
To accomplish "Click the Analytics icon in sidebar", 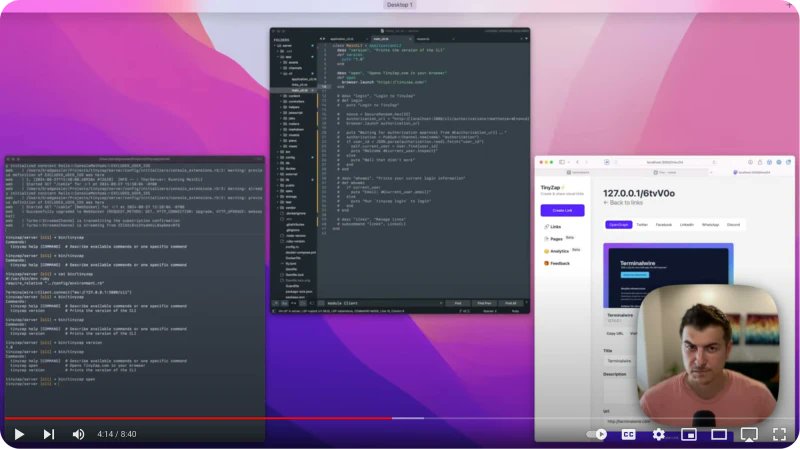I will pos(546,251).
